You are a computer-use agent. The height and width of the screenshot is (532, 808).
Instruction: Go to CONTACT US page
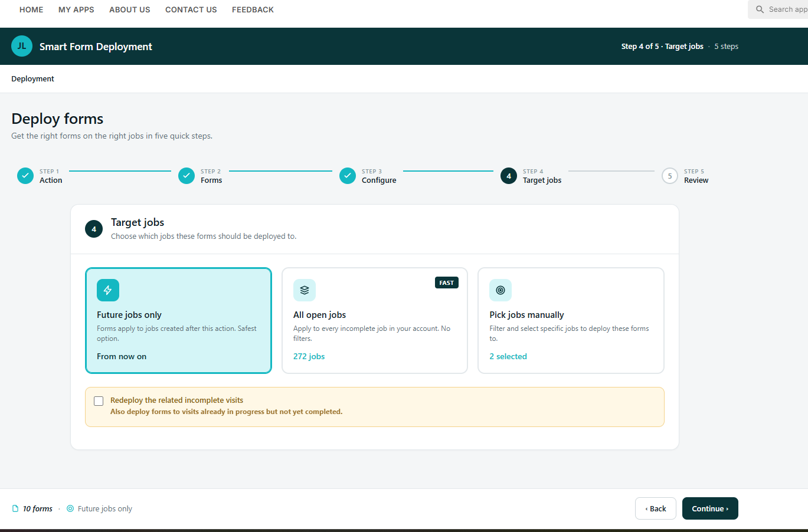[x=191, y=9]
